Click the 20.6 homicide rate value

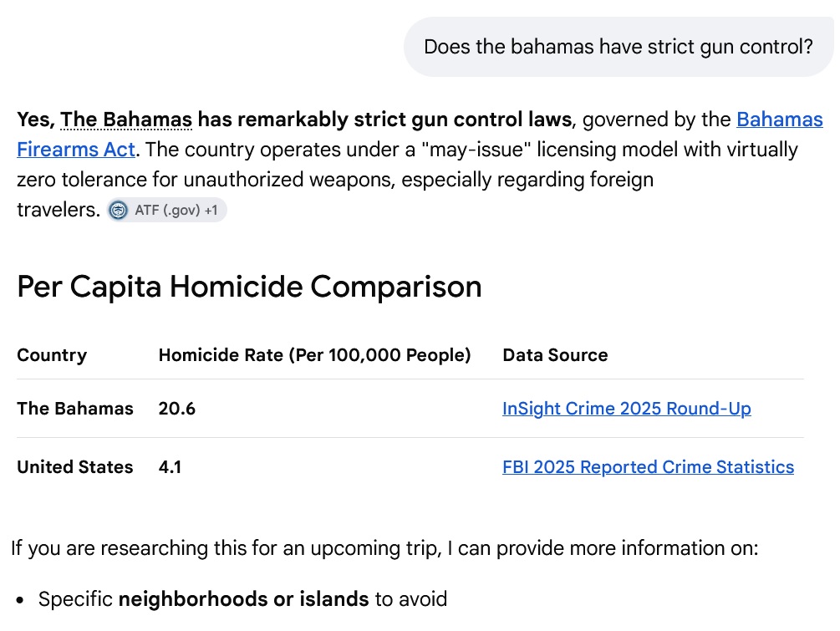(x=177, y=409)
